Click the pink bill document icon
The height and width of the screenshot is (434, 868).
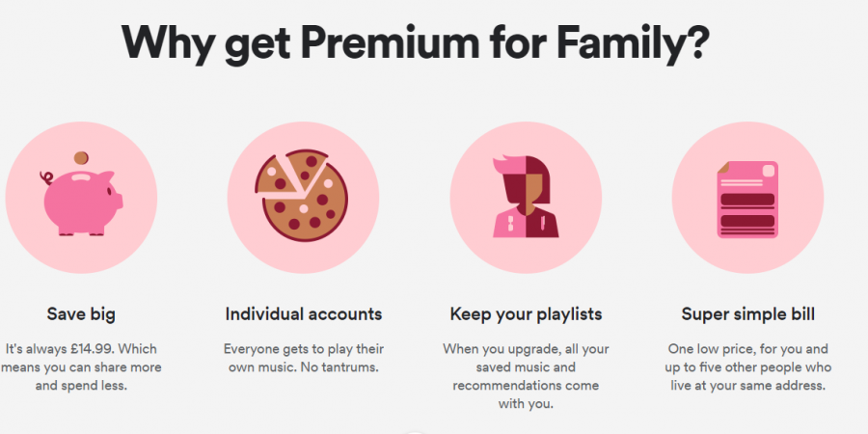[x=747, y=199]
